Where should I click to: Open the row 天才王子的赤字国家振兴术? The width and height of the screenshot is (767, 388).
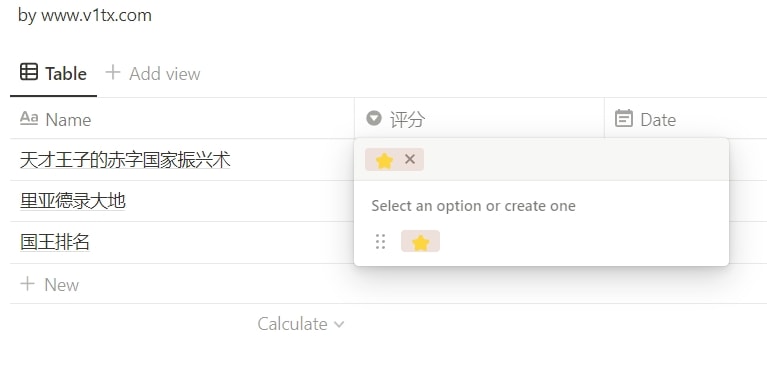tap(125, 160)
